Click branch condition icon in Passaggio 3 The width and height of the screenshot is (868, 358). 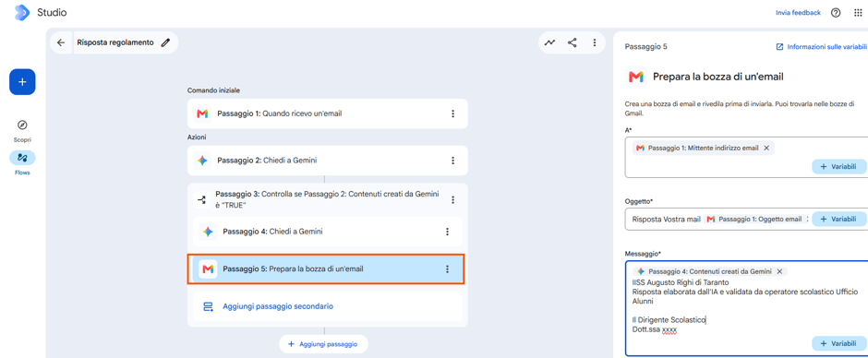202,199
